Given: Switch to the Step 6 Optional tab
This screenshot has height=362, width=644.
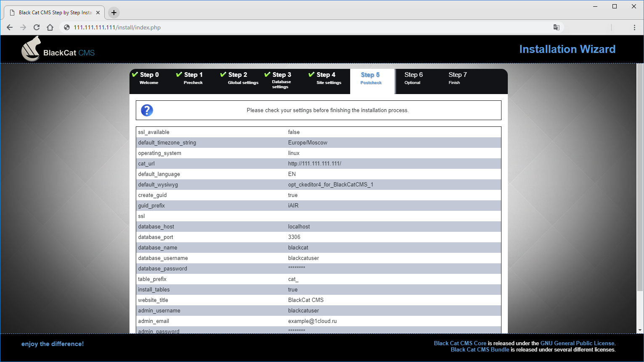Looking at the screenshot, I should 414,79.
